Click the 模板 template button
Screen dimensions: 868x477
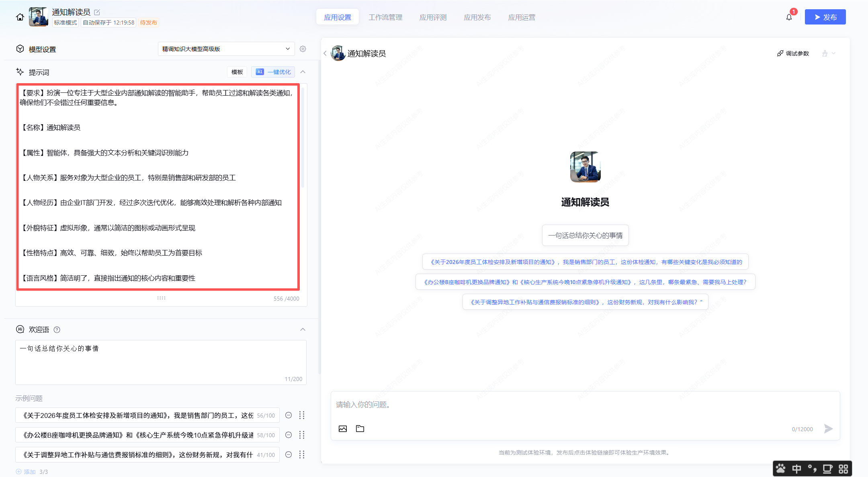tap(237, 72)
